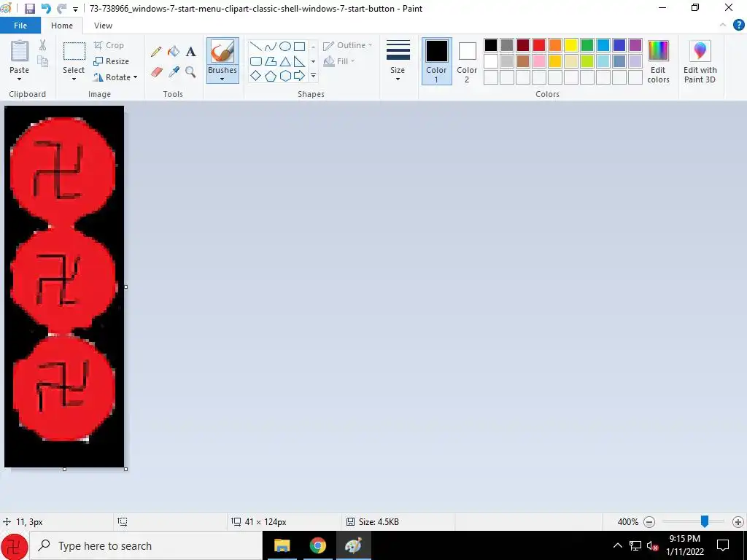Select the Rectangle shape
This screenshot has width=747, height=560.
(x=299, y=46)
